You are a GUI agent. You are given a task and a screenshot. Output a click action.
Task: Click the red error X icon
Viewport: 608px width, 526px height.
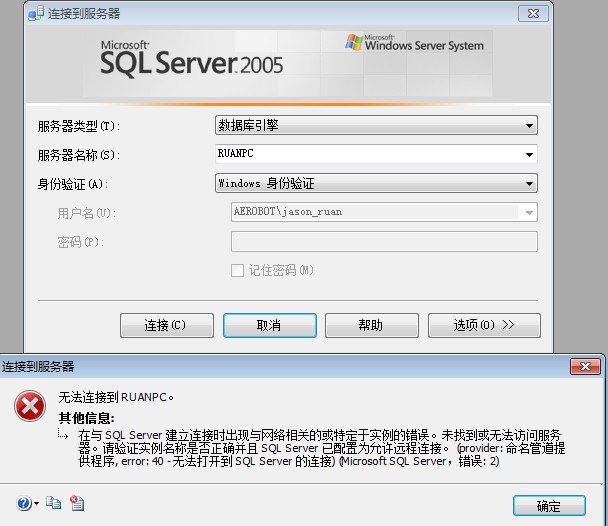point(30,406)
